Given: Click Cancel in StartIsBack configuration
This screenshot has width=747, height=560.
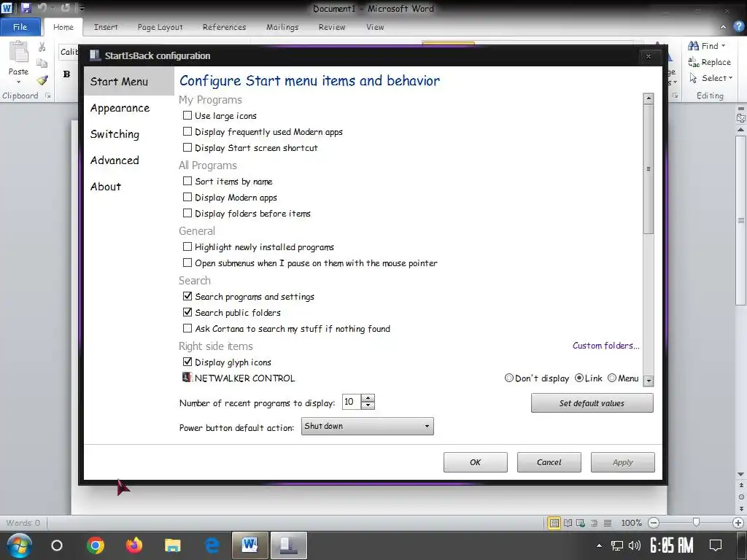Looking at the screenshot, I should (x=549, y=462).
